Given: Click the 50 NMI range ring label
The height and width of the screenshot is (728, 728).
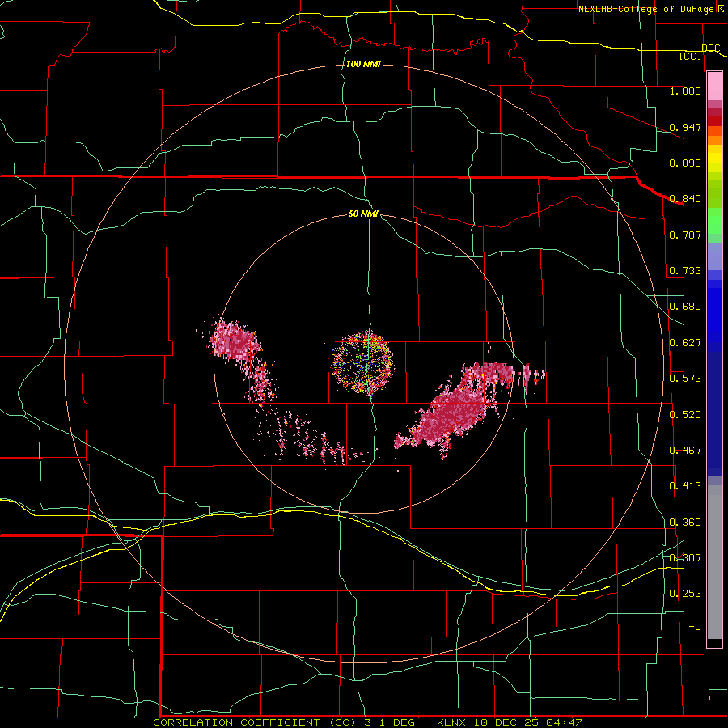Looking at the screenshot, I should point(363,214).
